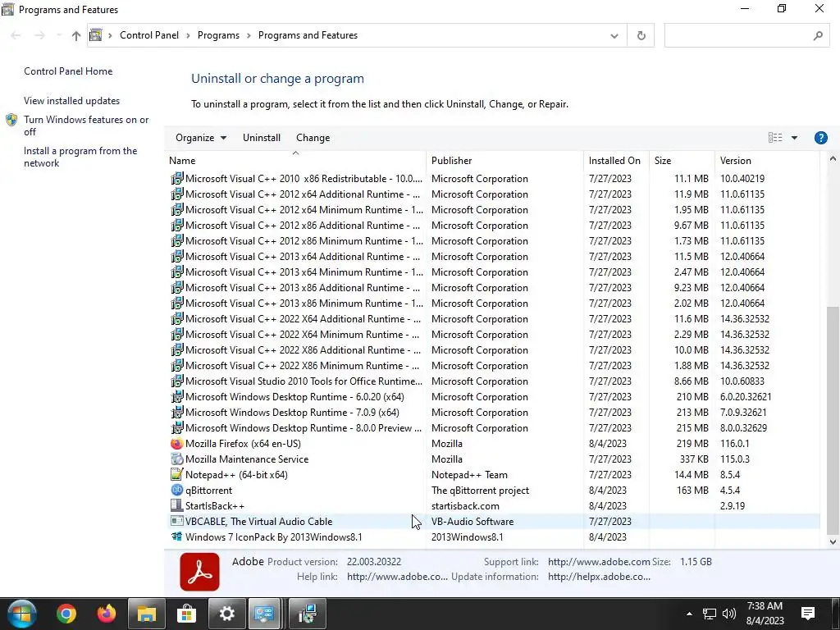Click the Start button orb
840x630 pixels.
coord(21,614)
